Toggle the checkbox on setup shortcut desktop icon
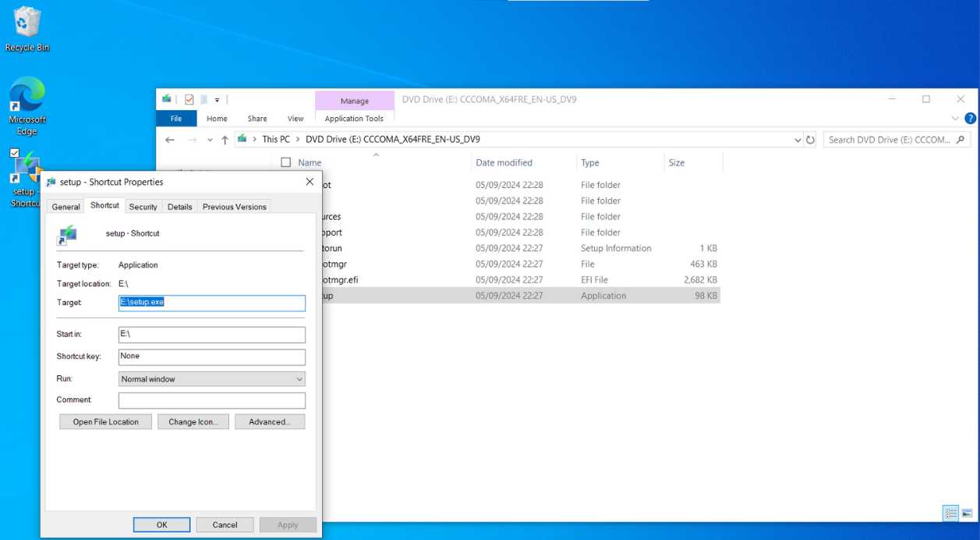 (x=15, y=153)
